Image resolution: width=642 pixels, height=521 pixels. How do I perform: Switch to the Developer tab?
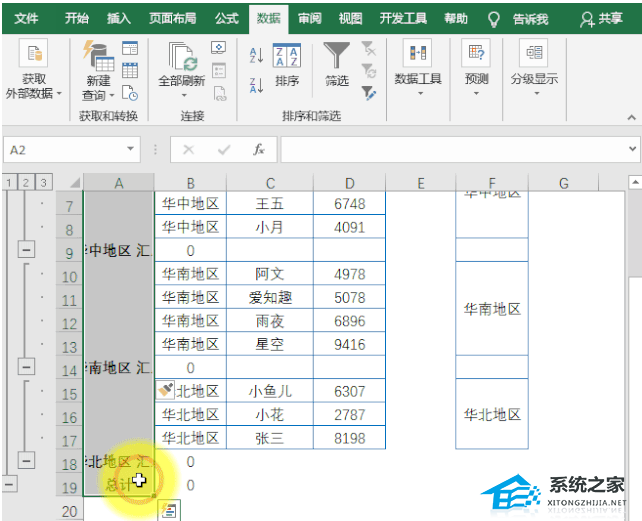click(x=403, y=18)
